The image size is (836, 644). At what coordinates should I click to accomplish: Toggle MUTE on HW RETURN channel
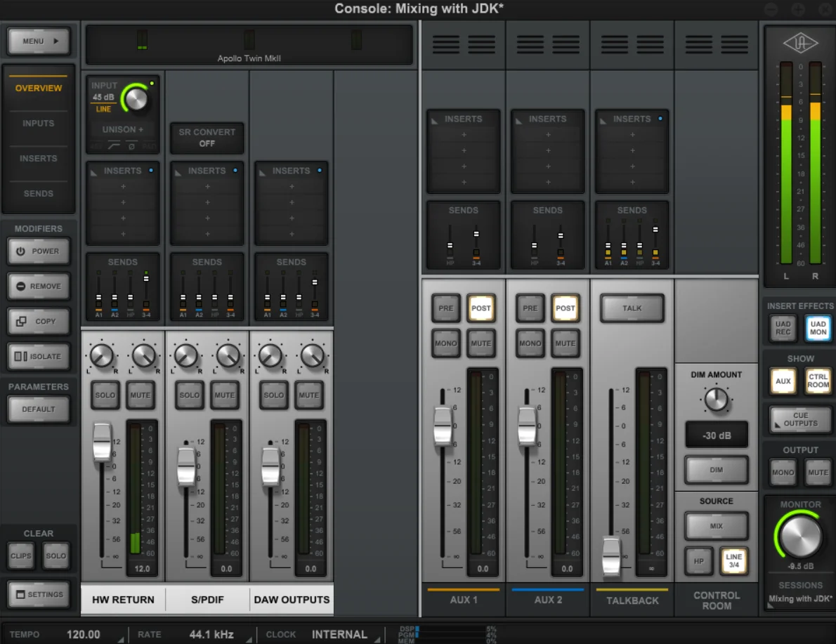point(141,395)
